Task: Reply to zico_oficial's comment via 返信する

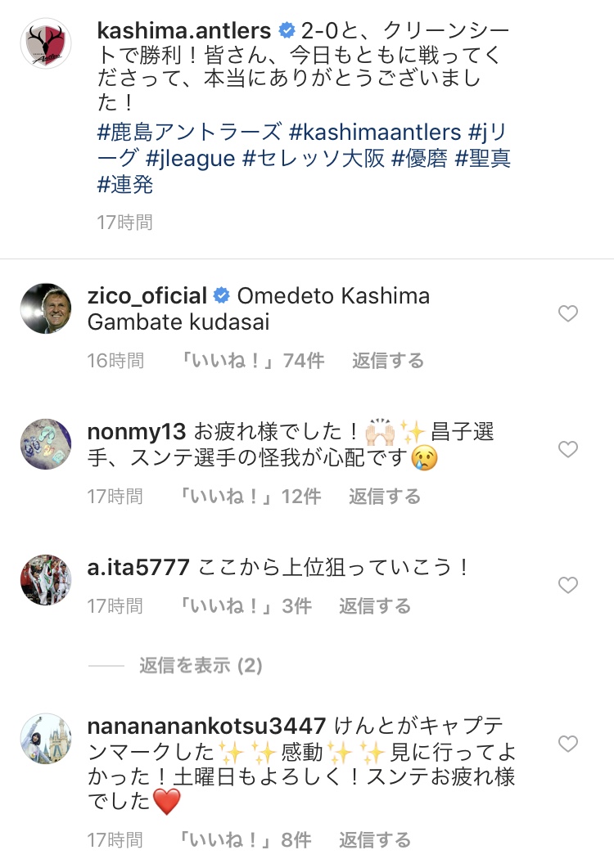Action: point(388,361)
